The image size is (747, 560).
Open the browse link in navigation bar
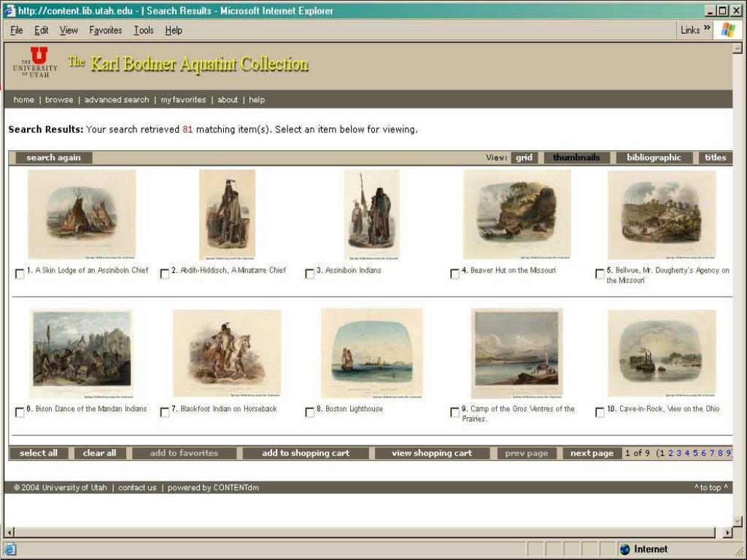click(59, 99)
